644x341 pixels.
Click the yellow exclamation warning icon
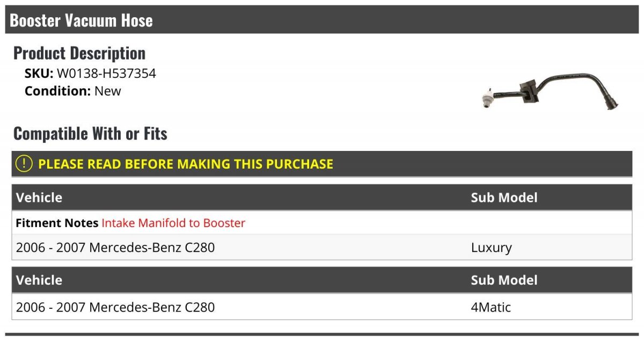pyautogui.click(x=24, y=164)
